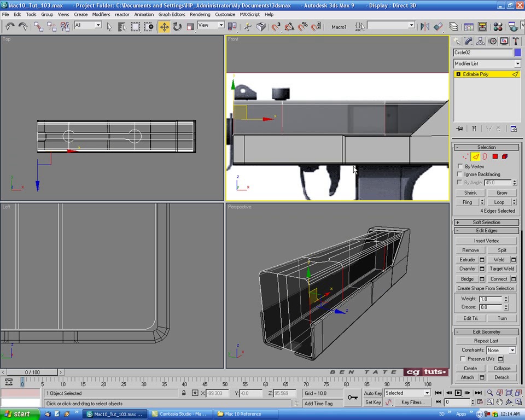Open the Graph Editors menu
Viewport: 525px width, 420px height.
(x=172, y=14)
